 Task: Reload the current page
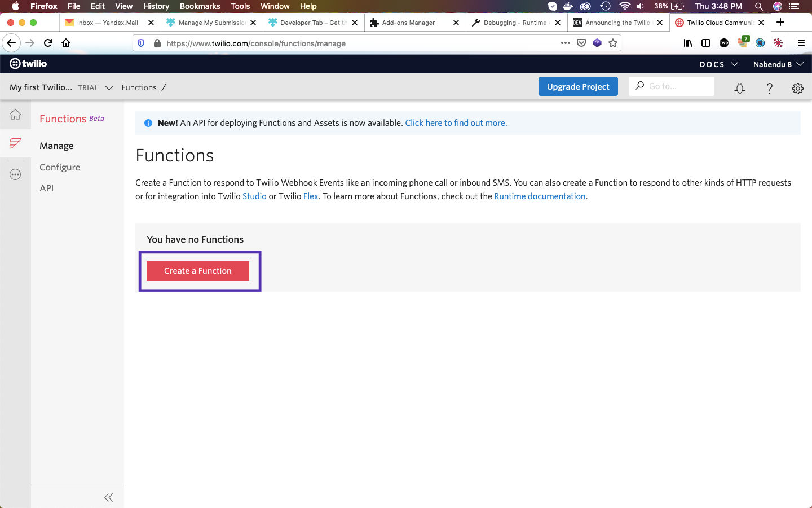(x=48, y=43)
